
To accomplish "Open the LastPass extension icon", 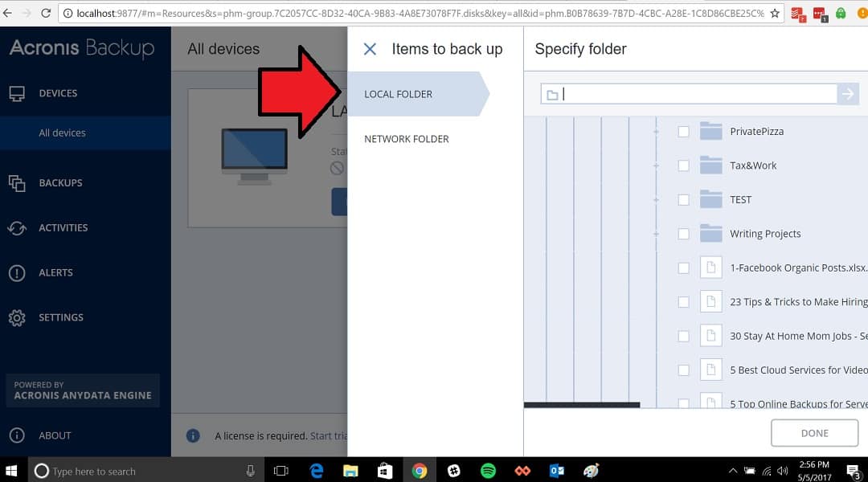I will [820, 14].
